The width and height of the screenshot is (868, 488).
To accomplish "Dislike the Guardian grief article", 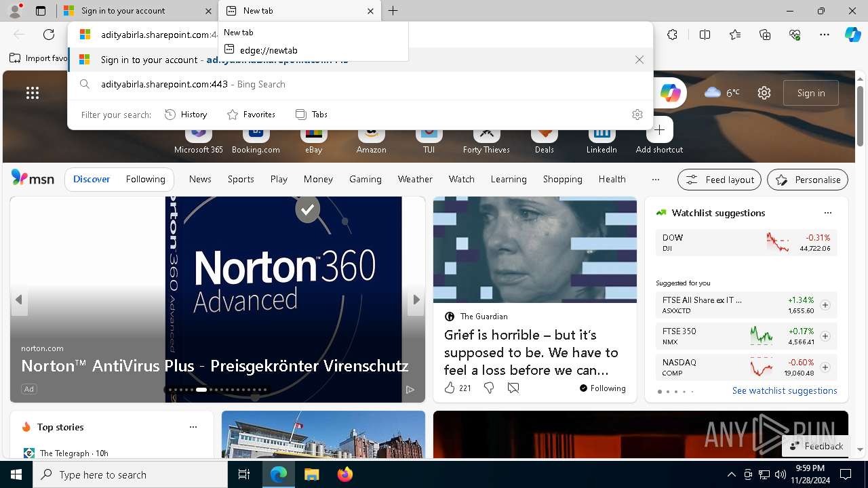I will click(x=489, y=388).
